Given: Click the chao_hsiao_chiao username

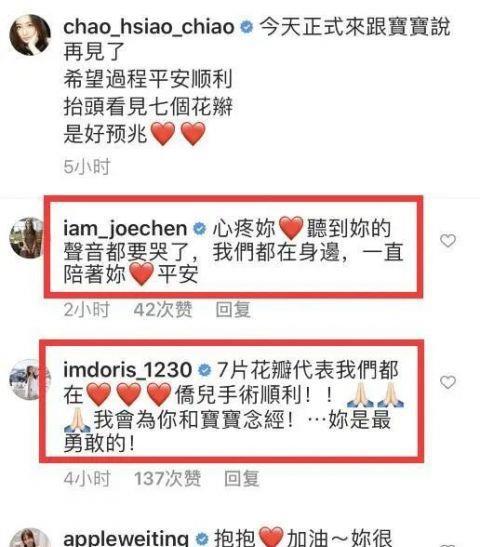Looking at the screenshot, I should [x=149, y=27].
